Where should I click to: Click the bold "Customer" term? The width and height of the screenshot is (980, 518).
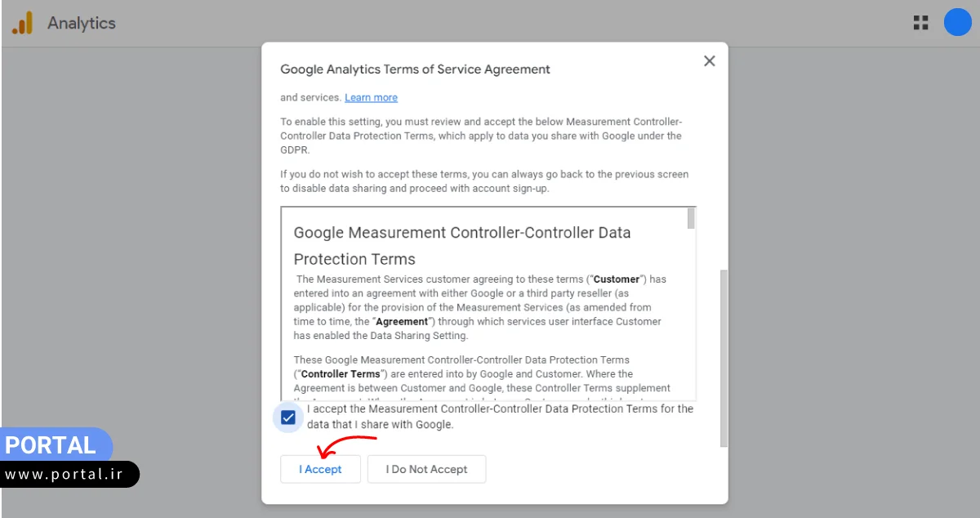pos(617,279)
